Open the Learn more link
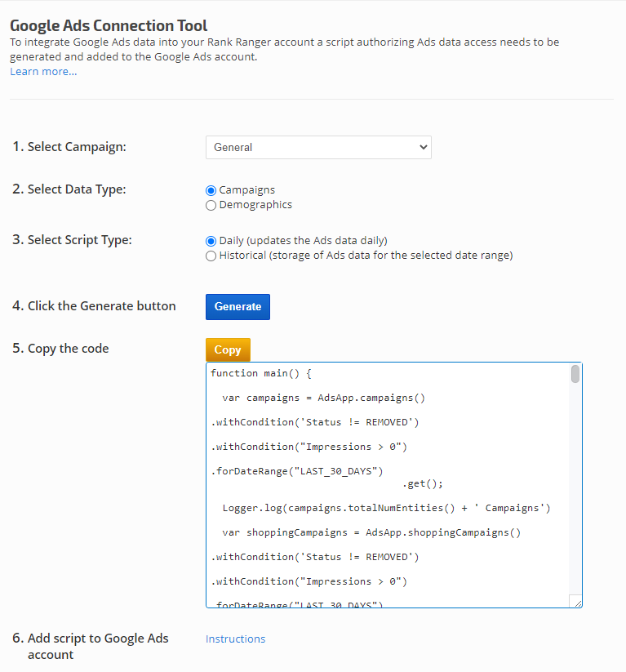The width and height of the screenshot is (626, 672). (x=43, y=72)
